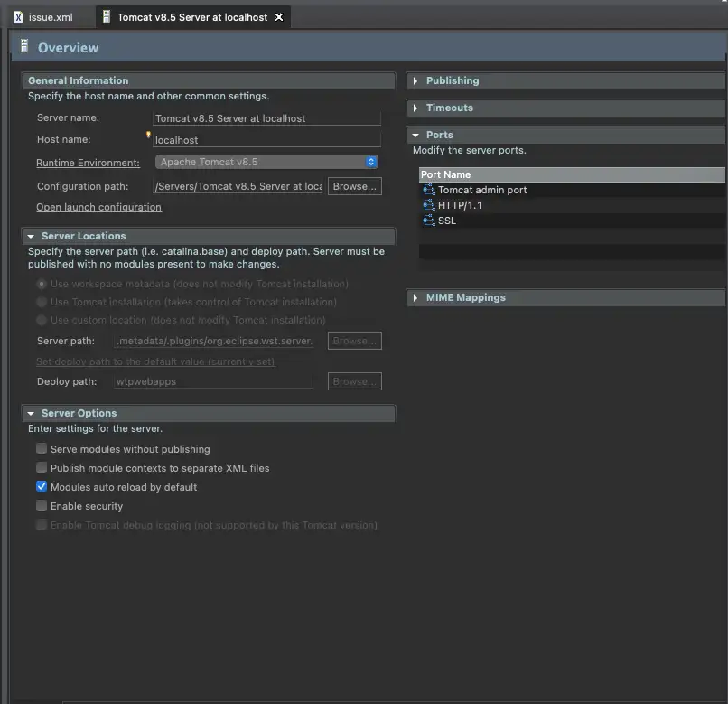728x704 pixels.
Task: Click 'Modify the server ports.' description text
Action: [470, 151]
